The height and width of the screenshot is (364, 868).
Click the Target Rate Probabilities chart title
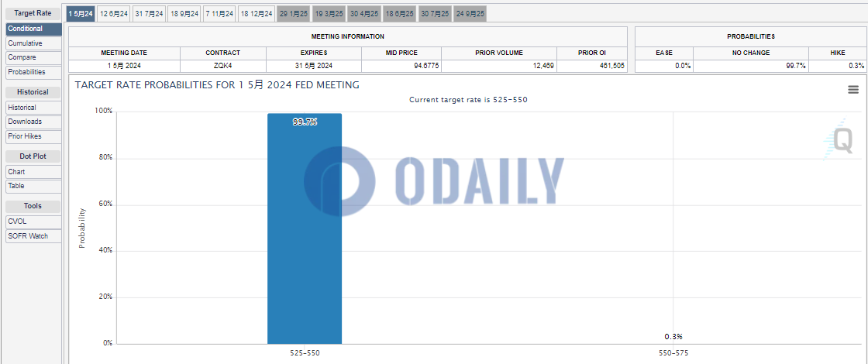click(x=217, y=85)
